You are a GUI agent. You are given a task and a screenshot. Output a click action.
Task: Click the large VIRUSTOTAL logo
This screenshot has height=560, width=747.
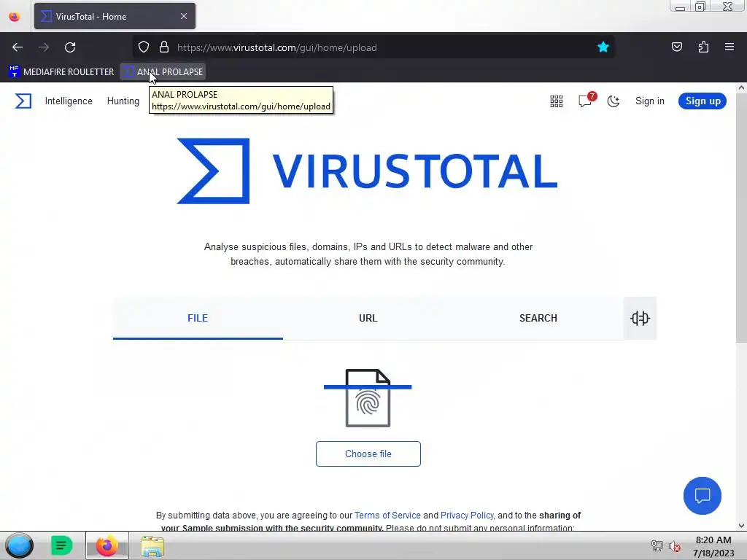(367, 171)
